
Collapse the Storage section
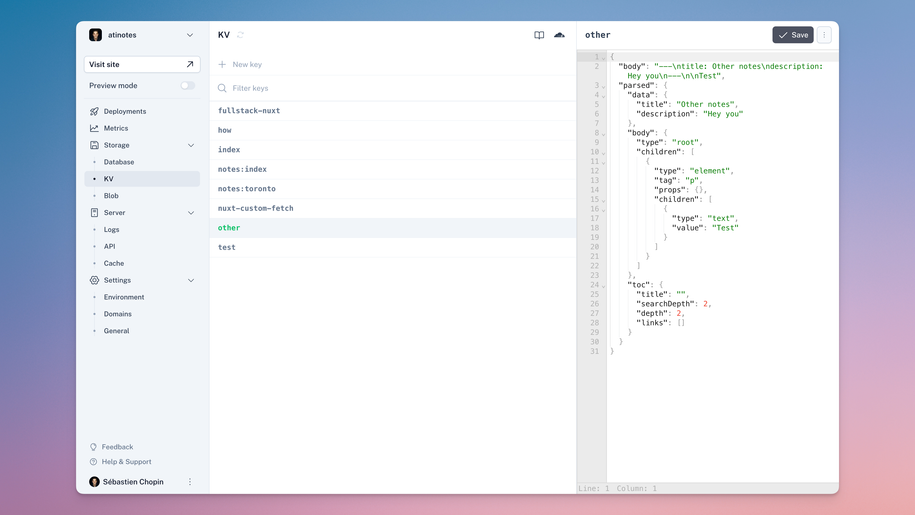coord(191,145)
